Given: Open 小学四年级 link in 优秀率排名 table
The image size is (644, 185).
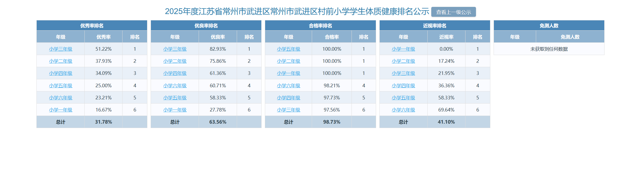Looking at the screenshot, I should (x=61, y=73).
